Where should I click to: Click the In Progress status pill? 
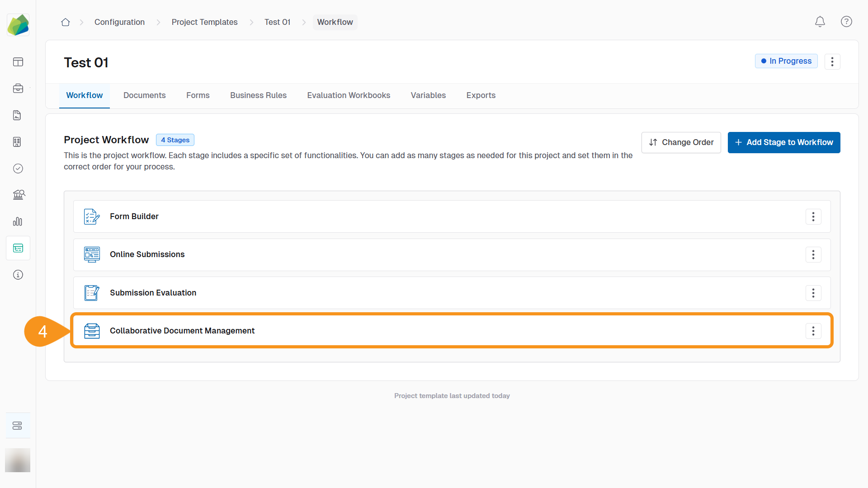(x=786, y=61)
